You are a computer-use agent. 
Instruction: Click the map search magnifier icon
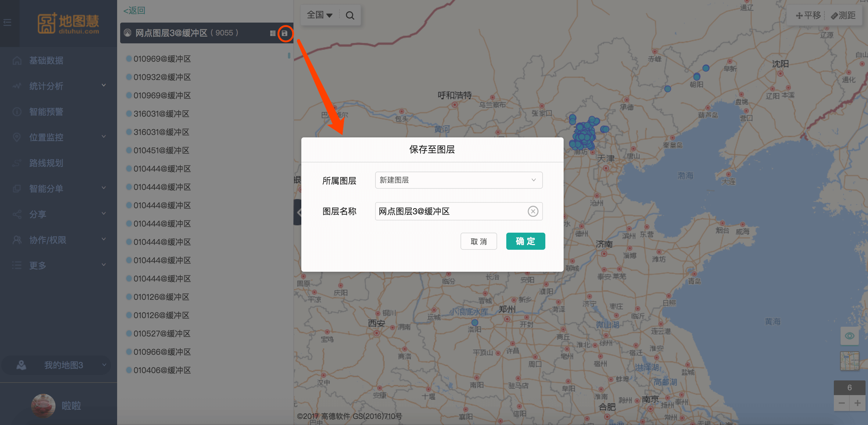pos(350,16)
